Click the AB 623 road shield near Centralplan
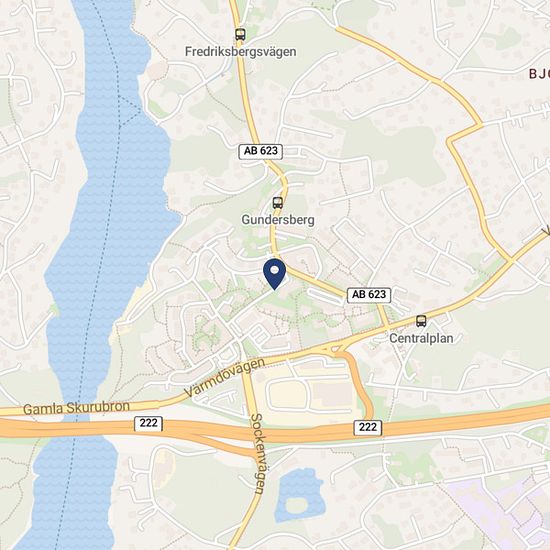This screenshot has width=550, height=550. click(369, 295)
